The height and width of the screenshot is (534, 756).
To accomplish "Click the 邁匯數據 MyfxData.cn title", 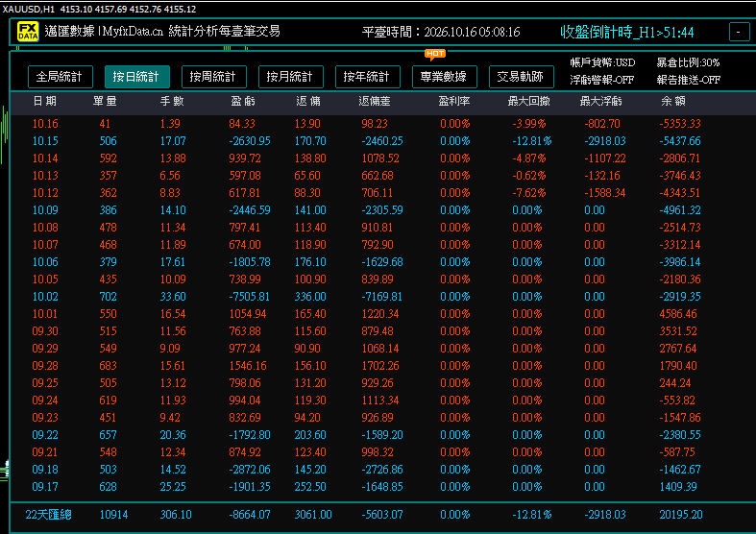I will [x=162, y=32].
